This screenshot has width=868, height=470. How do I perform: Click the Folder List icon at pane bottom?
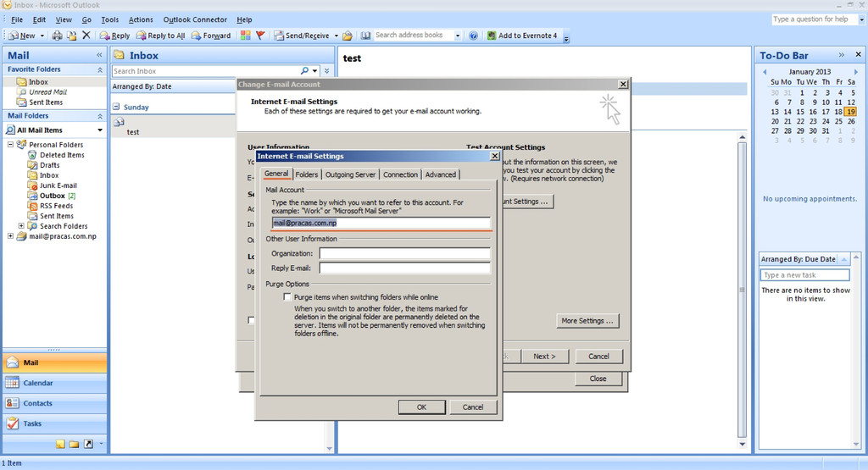[x=75, y=444]
